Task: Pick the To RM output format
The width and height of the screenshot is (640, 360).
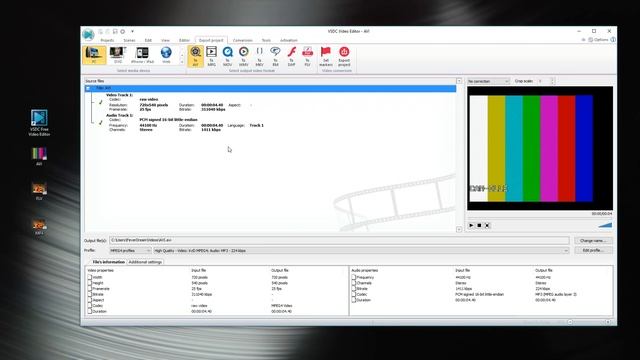Action: (x=275, y=56)
